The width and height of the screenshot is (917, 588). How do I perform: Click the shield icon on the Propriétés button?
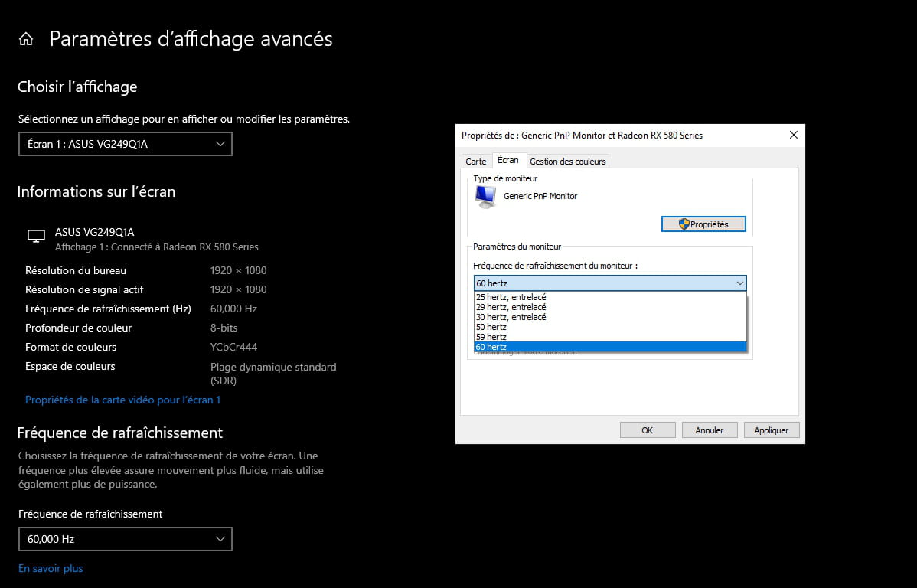tap(684, 224)
